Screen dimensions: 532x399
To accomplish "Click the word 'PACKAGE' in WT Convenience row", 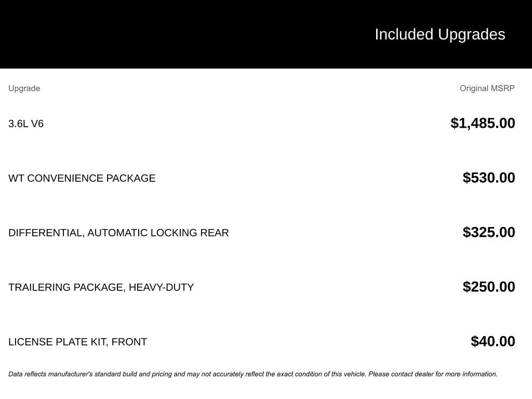I will (x=130, y=178).
